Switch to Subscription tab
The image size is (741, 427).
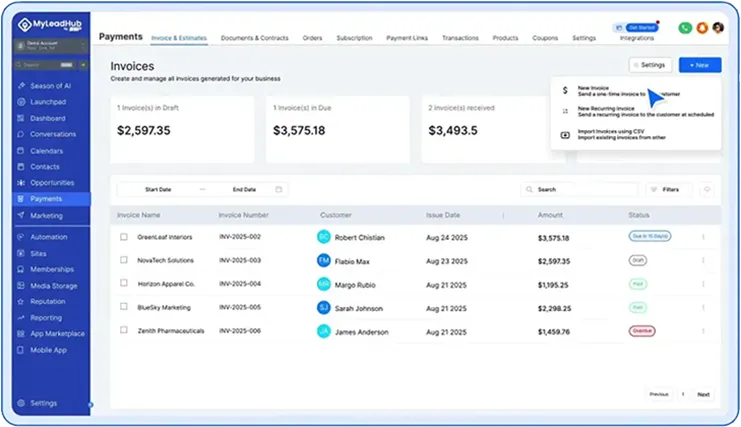point(354,38)
